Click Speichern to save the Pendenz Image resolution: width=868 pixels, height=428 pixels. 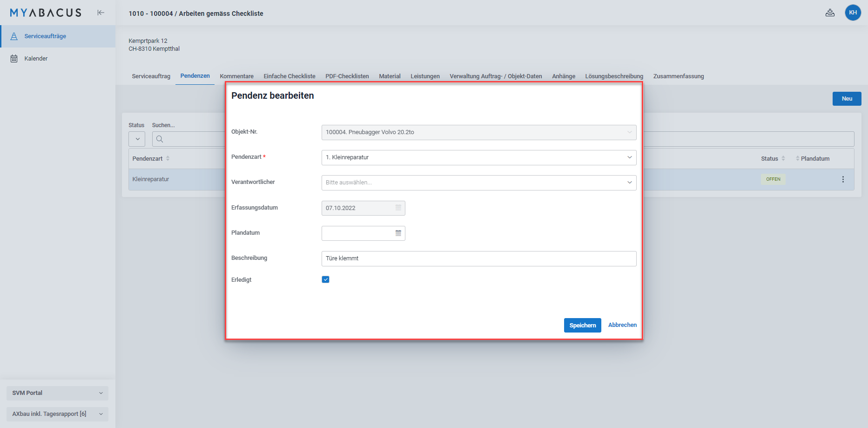tap(582, 325)
